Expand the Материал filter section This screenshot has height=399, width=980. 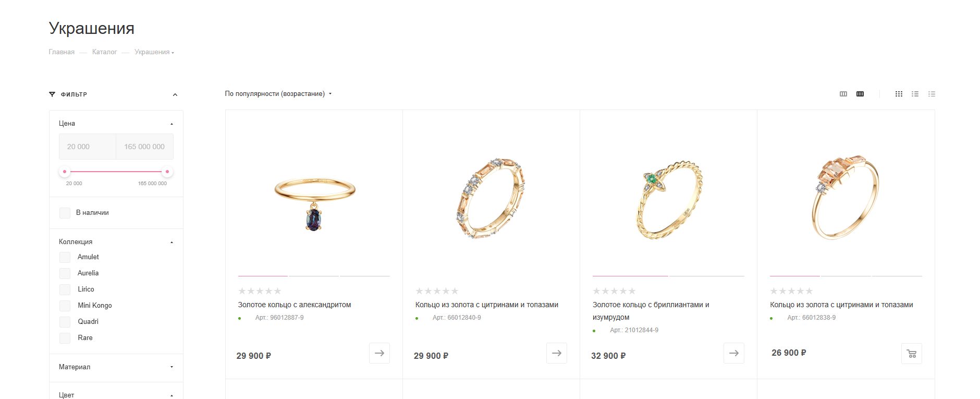(116, 367)
